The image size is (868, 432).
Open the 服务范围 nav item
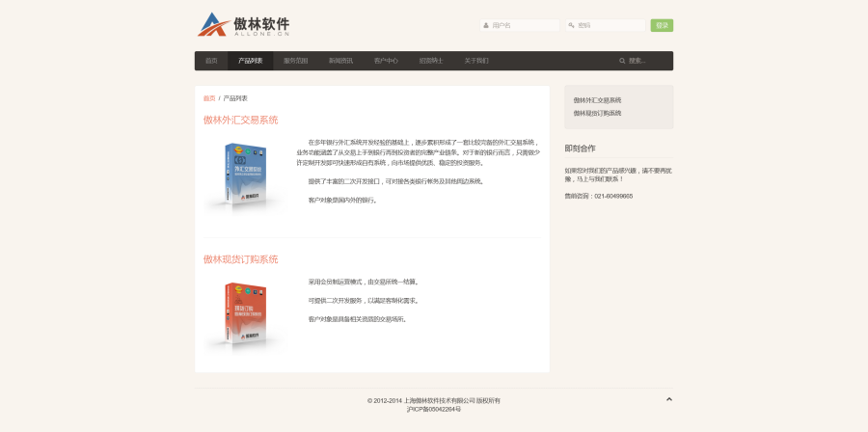point(296,61)
